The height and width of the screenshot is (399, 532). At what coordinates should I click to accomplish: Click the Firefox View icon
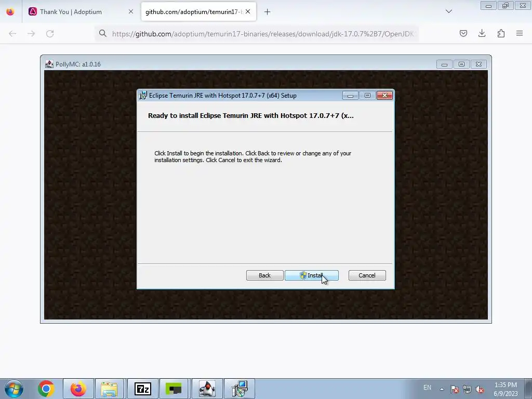(x=10, y=11)
